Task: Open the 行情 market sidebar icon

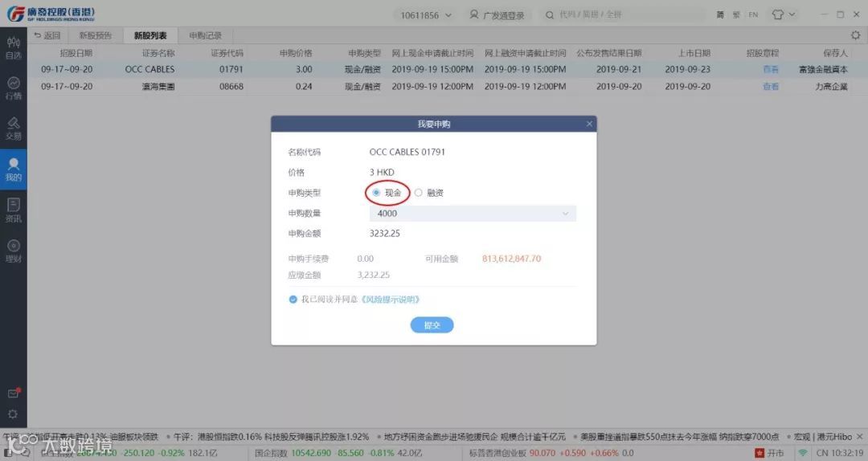Action: (14, 88)
